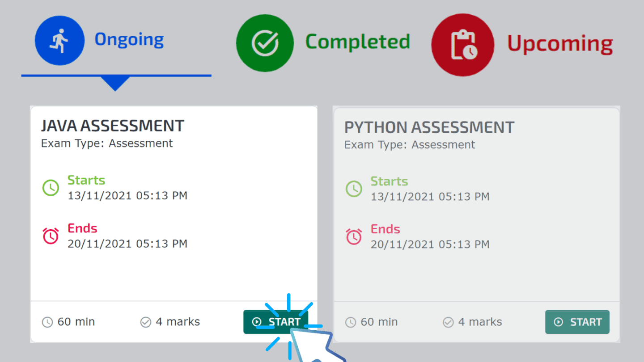Click the Starts clock icon on Python Assessment

pos(354,189)
